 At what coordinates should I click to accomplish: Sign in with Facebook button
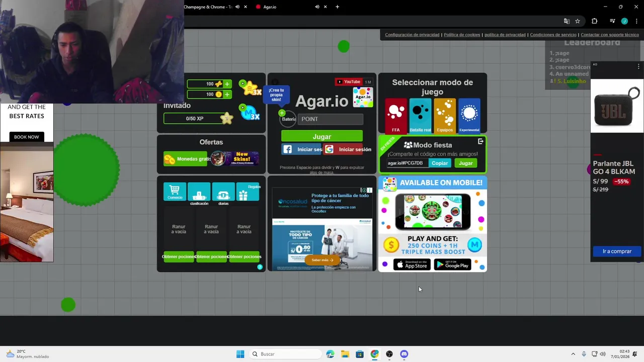tap(301, 149)
